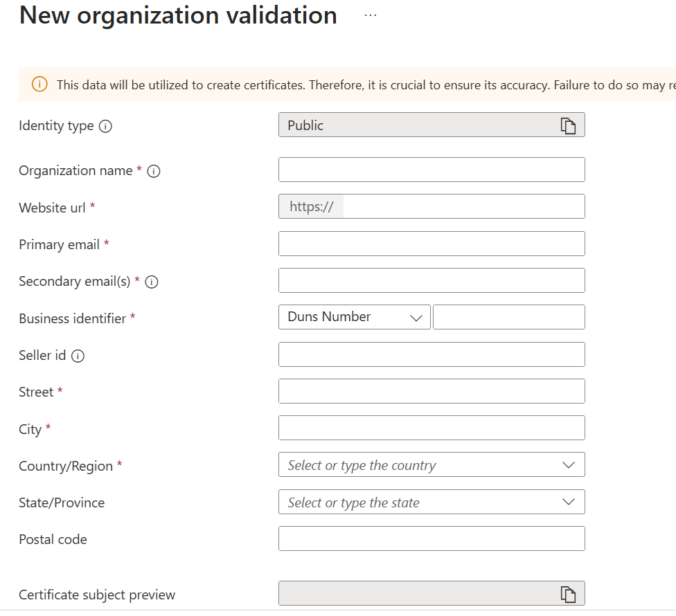This screenshot has height=616, width=676.
Task: Show info tooltip for Secondary email(s)
Action: click(x=152, y=282)
